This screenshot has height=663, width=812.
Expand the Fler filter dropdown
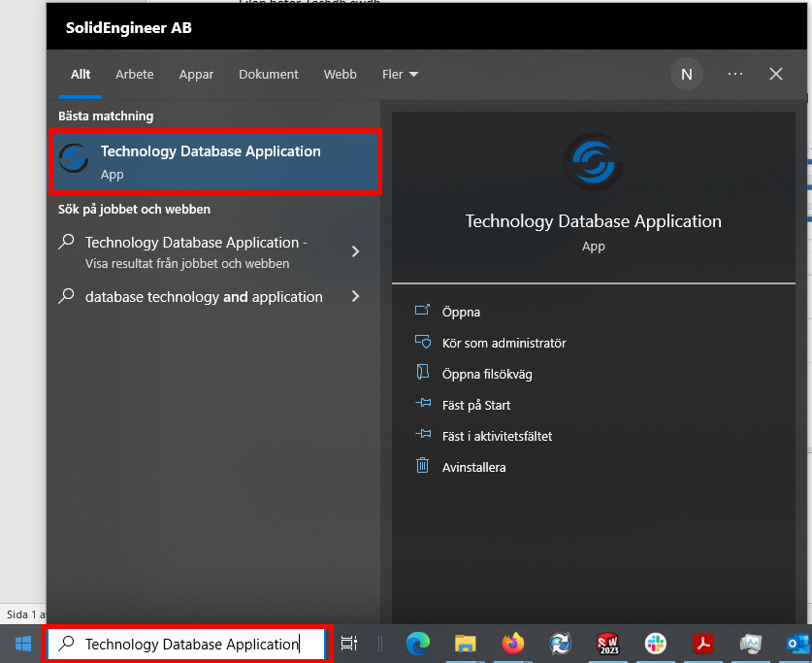400,75
